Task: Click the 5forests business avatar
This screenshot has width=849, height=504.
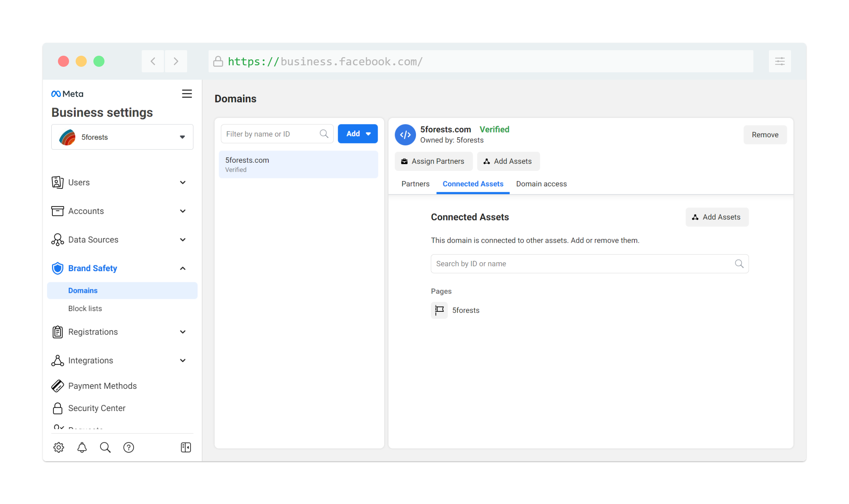Action: [67, 137]
